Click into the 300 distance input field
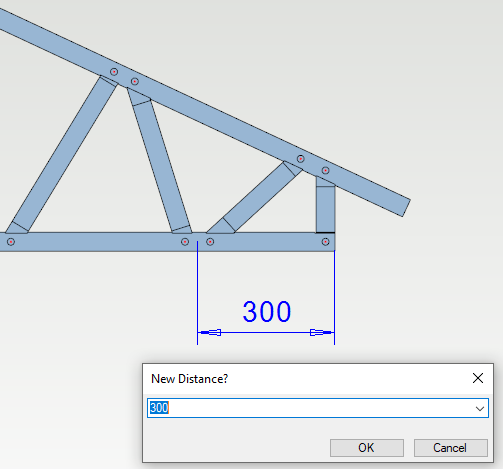 [318, 408]
